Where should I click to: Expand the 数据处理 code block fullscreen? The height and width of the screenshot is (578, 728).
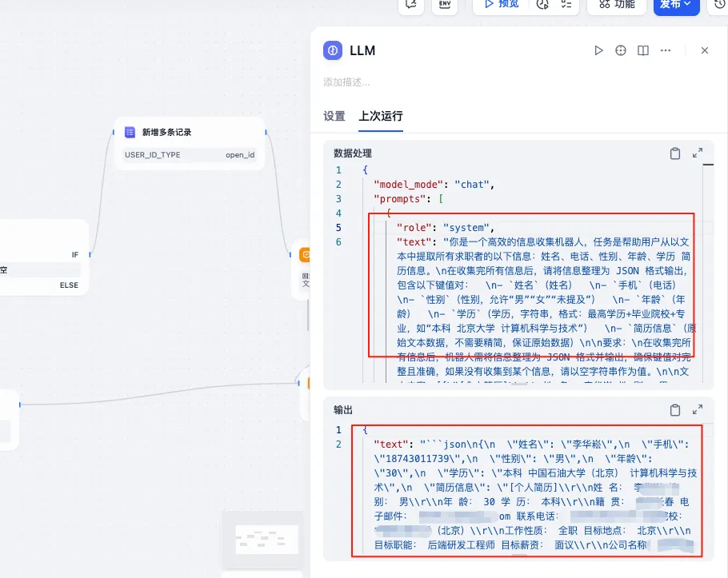coord(698,153)
